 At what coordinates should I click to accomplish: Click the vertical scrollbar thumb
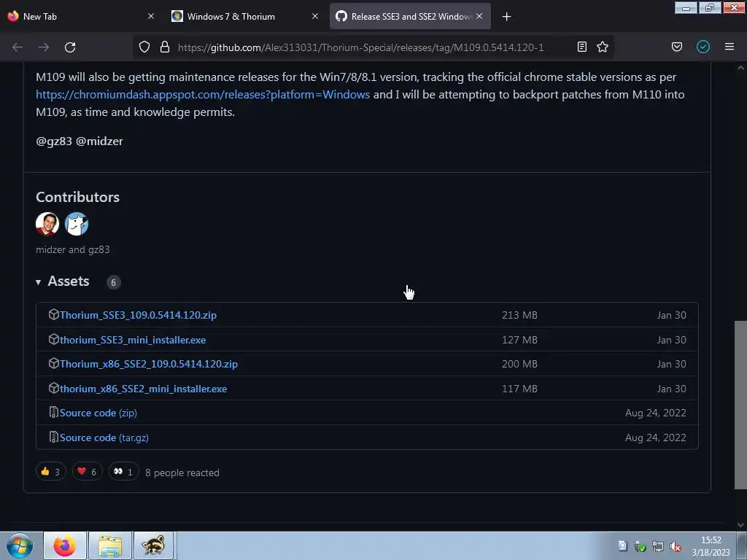pyautogui.click(x=740, y=405)
